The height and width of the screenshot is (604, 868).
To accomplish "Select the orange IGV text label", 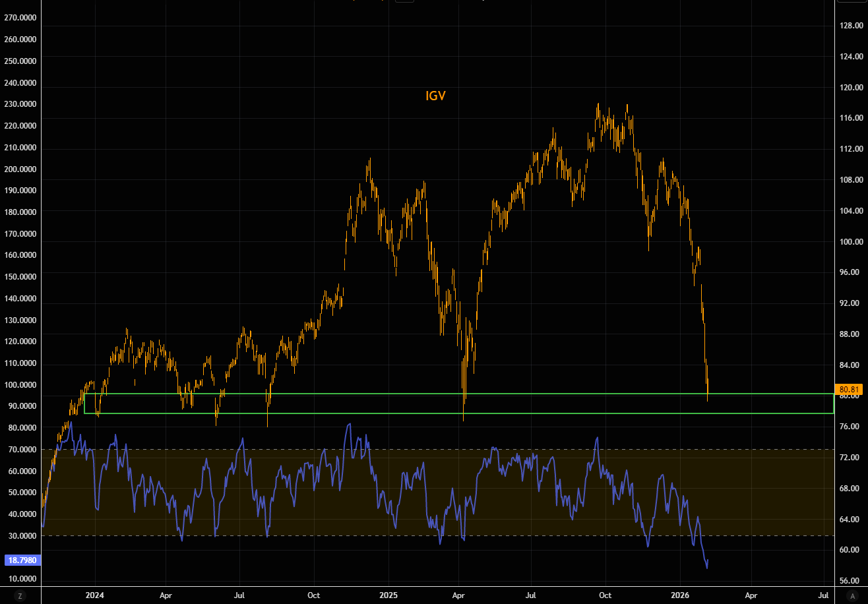I will [x=435, y=96].
